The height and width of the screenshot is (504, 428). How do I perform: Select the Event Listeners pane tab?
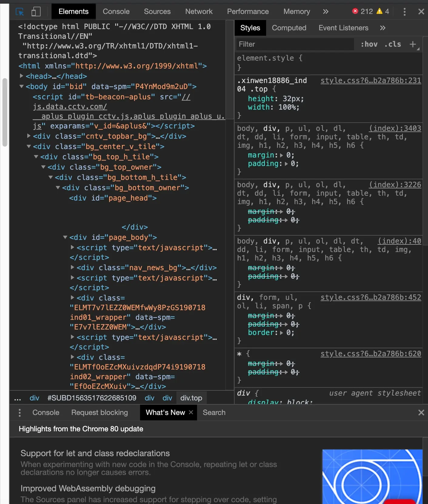coord(343,28)
